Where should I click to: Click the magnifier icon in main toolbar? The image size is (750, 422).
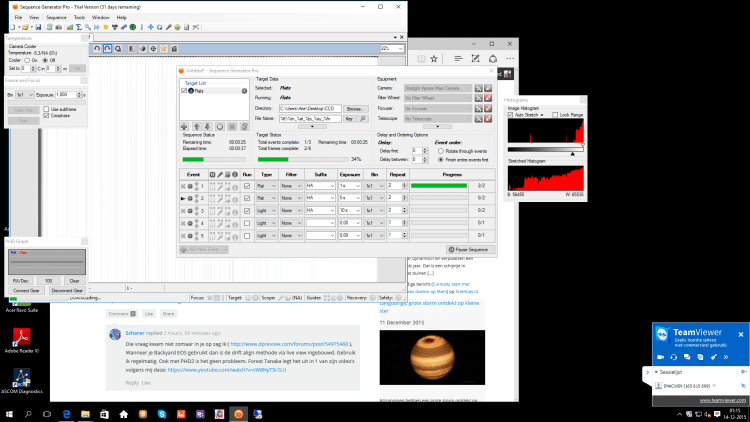tap(88, 27)
